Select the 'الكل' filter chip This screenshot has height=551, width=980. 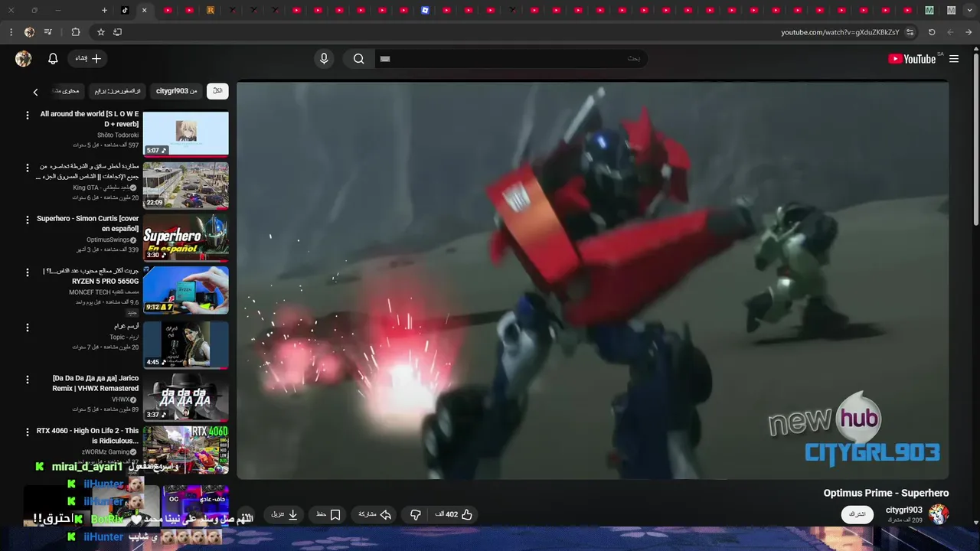coord(217,91)
